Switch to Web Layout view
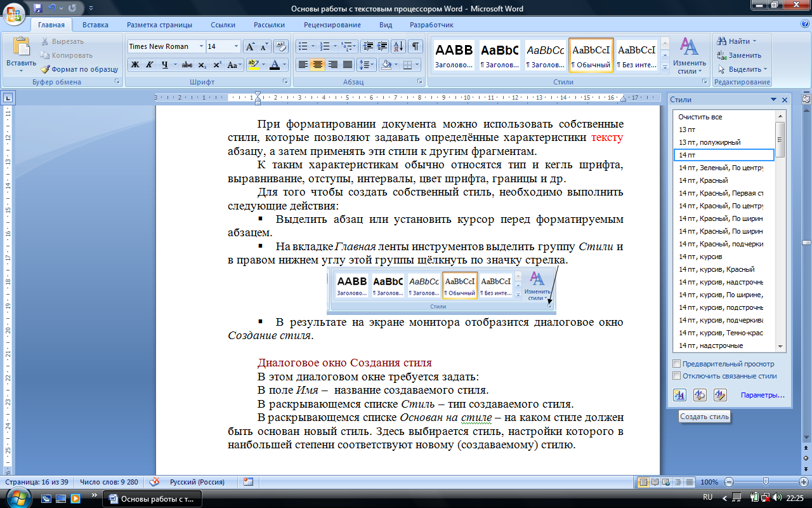812x508 pixels. (x=667, y=482)
